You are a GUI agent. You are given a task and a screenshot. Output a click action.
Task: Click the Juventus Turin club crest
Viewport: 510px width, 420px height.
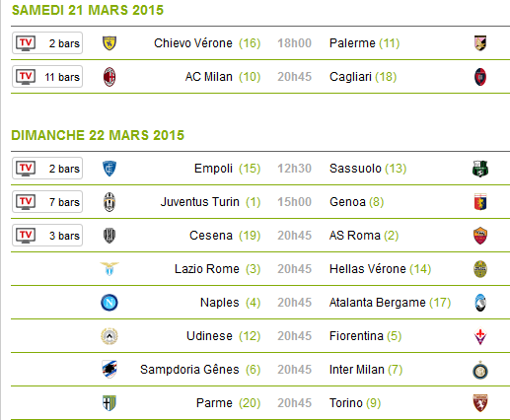(109, 202)
